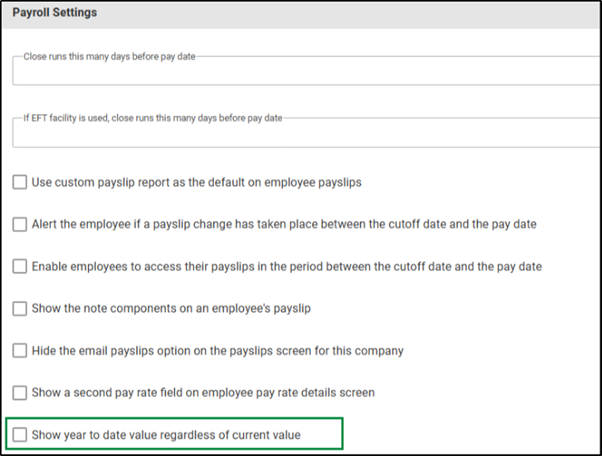This screenshot has width=602, height=456.
Task: Click the Payroll Settings header
Action: (x=55, y=12)
